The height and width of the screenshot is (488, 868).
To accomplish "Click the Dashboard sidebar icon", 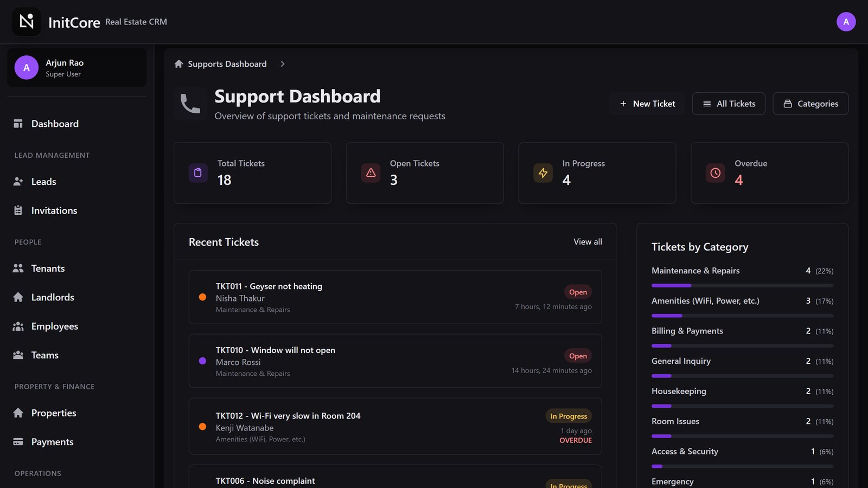I will pos(18,124).
